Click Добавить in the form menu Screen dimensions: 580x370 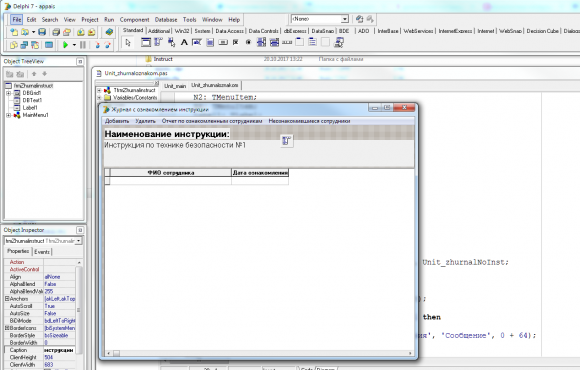pyautogui.click(x=117, y=121)
